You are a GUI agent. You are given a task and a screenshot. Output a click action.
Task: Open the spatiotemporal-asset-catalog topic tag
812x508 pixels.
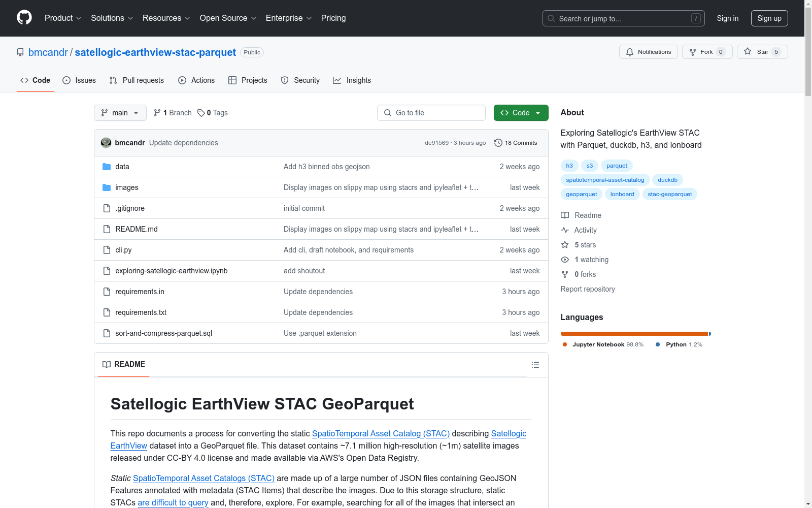coord(605,180)
